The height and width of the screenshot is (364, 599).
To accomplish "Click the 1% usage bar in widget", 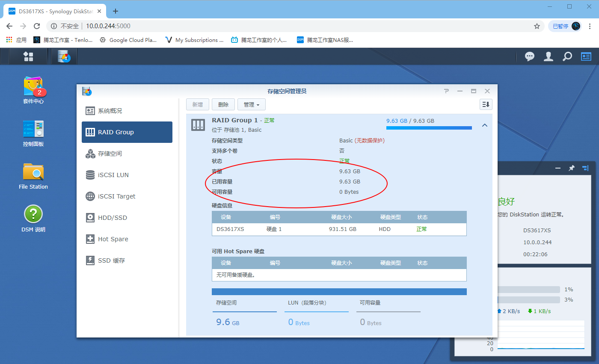I will [x=528, y=290].
